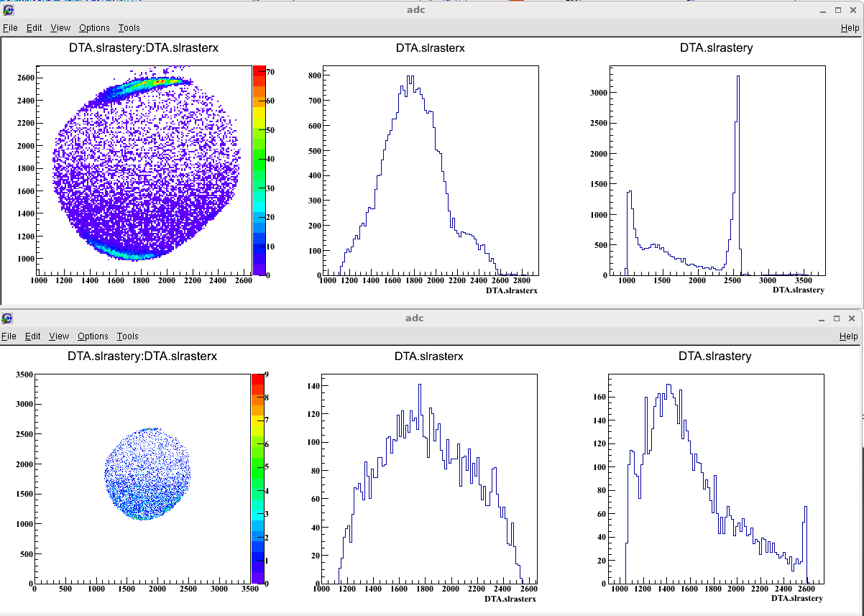This screenshot has width=864, height=616.
Task: Open Help menu in bottom adc window
Action: tap(849, 336)
